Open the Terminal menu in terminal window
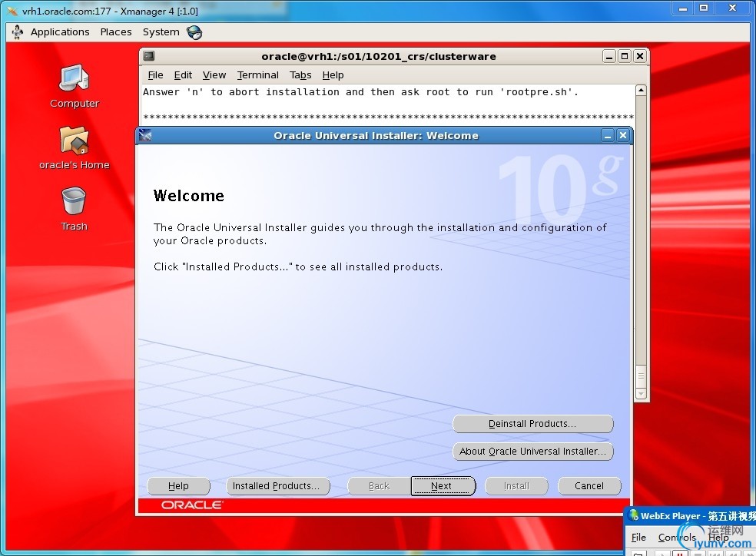This screenshot has height=556, width=756. (x=257, y=75)
